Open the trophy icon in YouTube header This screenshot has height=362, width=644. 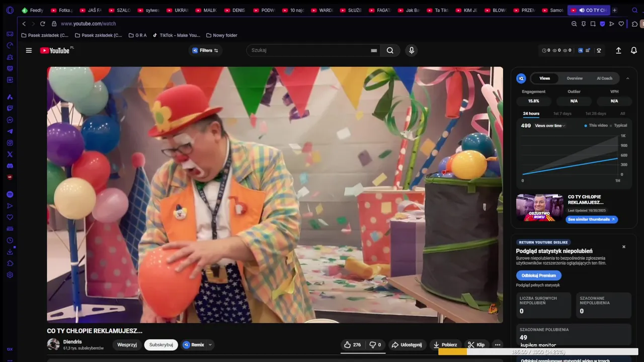[599, 50]
